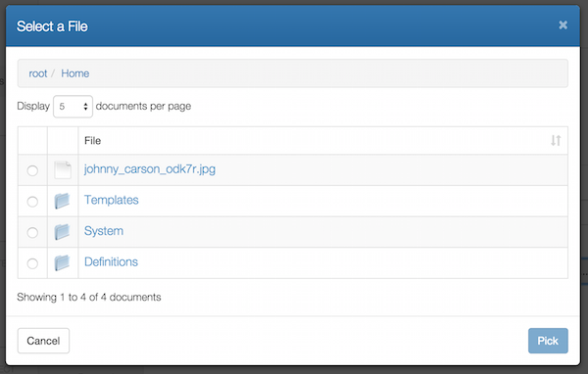Image resolution: width=588 pixels, height=374 pixels.
Task: Select the radio button for johnny_carson_odk7r.jpg
Action: (32, 170)
